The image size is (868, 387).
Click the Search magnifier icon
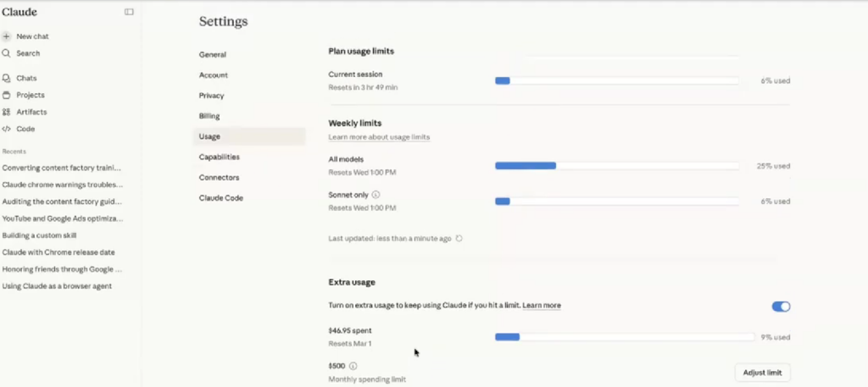[x=7, y=53]
